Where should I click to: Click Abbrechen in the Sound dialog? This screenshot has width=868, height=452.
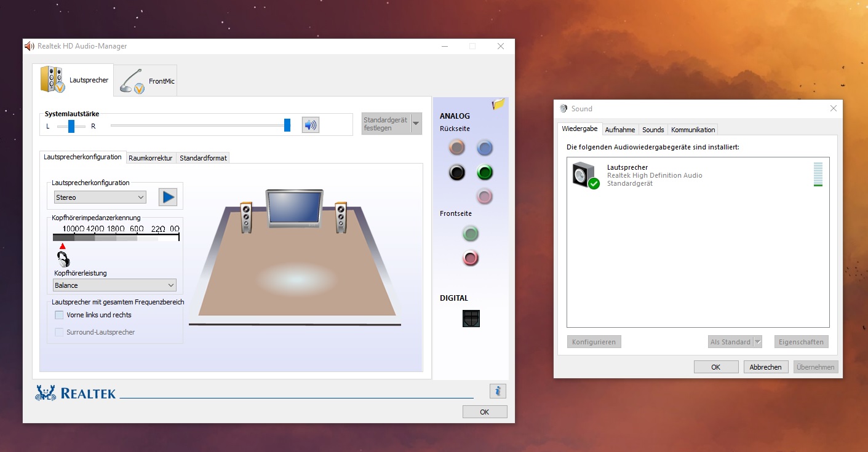pyautogui.click(x=766, y=367)
